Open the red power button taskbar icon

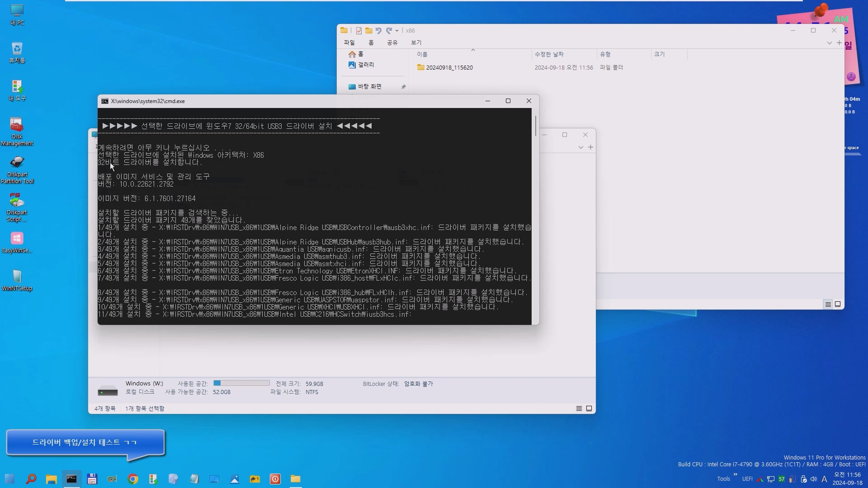point(275,479)
